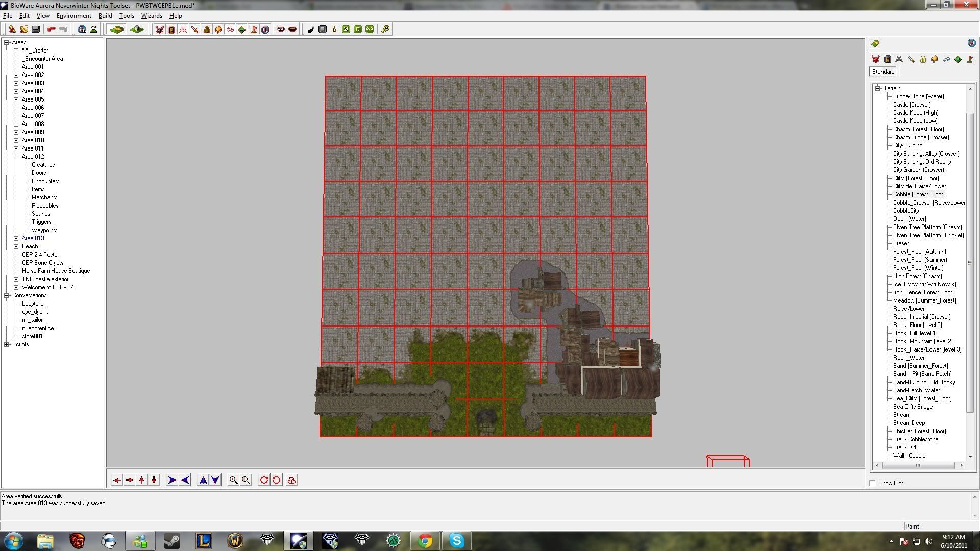The image size is (980, 551).
Task: Select the paint creatures icon in main toolbar
Action: click(160, 29)
